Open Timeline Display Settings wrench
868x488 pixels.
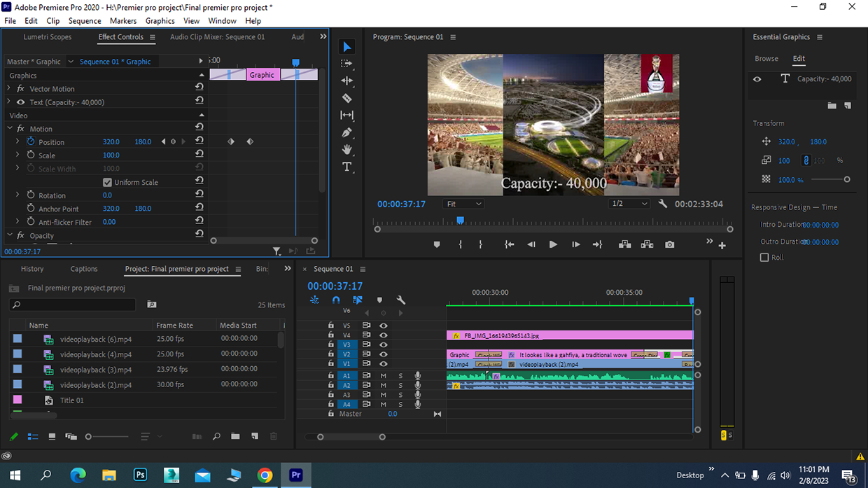[x=401, y=300]
